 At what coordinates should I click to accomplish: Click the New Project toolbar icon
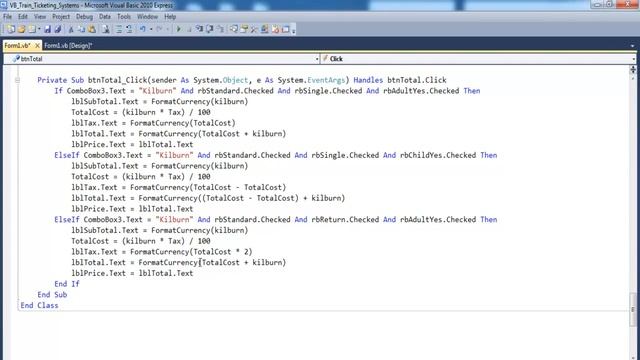pyautogui.click(x=11, y=29)
